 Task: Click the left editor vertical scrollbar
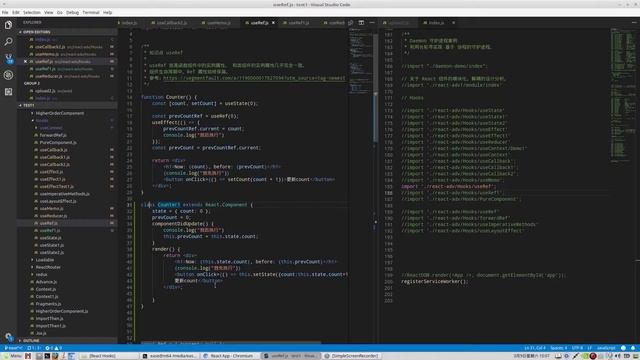375,88
